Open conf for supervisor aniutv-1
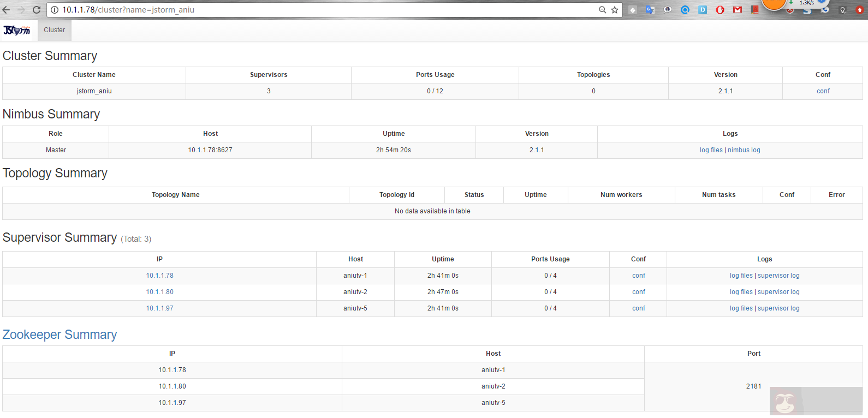Image resolution: width=868 pixels, height=418 pixels. [x=639, y=276]
